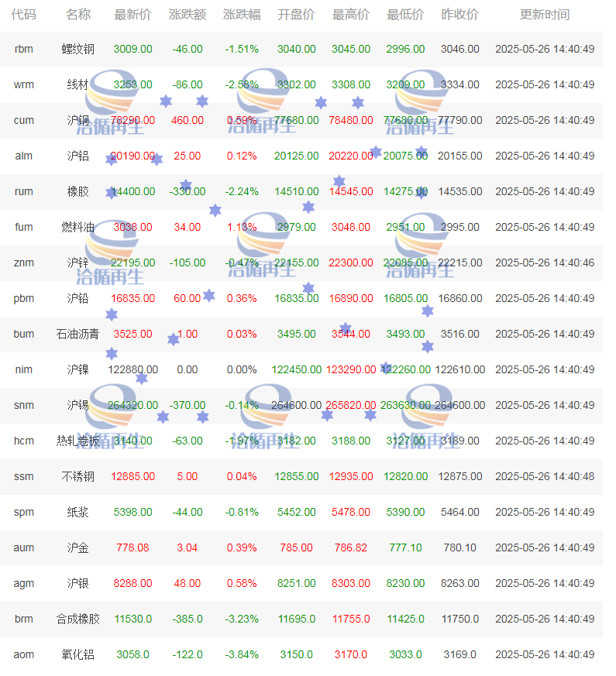Click change amount 34.00 in fum row
The height and width of the screenshot is (676, 616).
pos(188,227)
